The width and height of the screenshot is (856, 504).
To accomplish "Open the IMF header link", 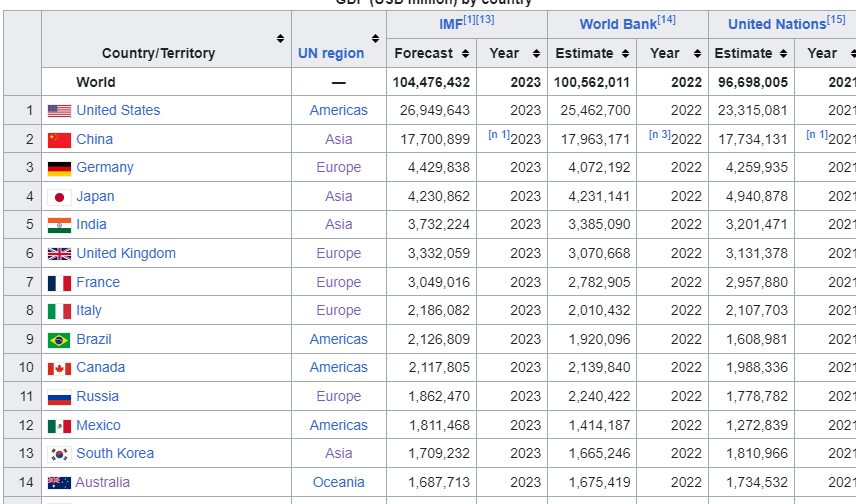I will pos(451,25).
